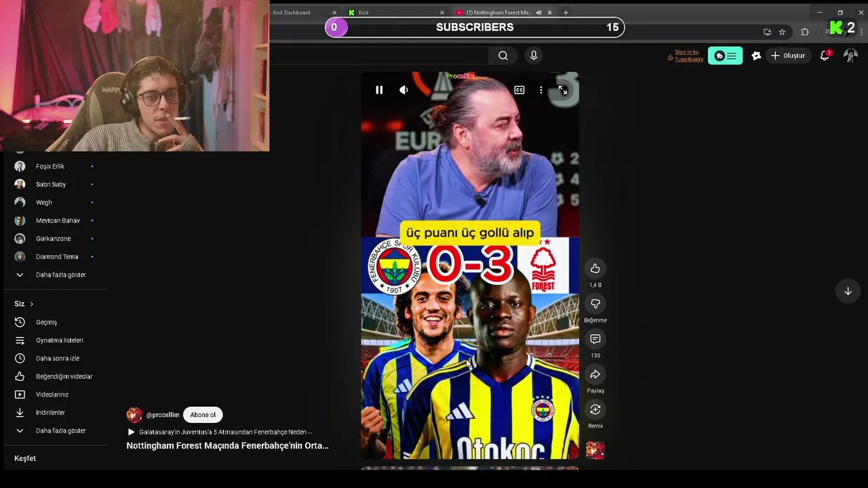Open the Shorts three-dot options menu
This screenshot has height=488, width=868.
pyautogui.click(x=540, y=89)
